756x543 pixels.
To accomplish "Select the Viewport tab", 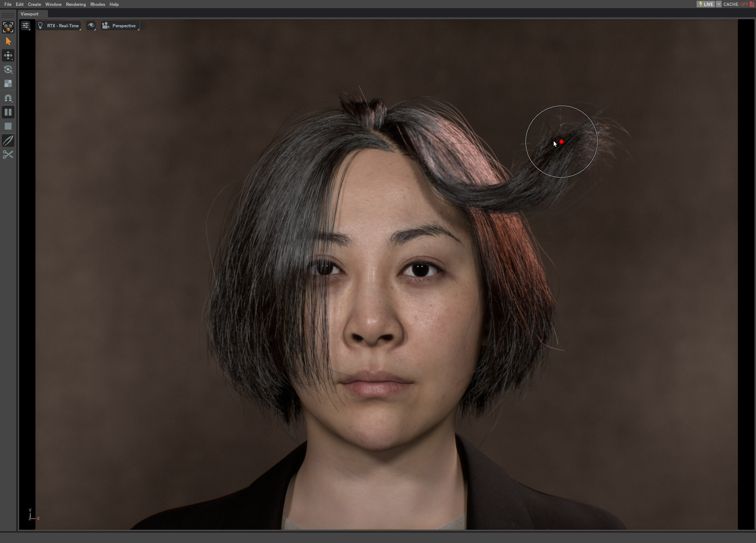I will 30,14.
